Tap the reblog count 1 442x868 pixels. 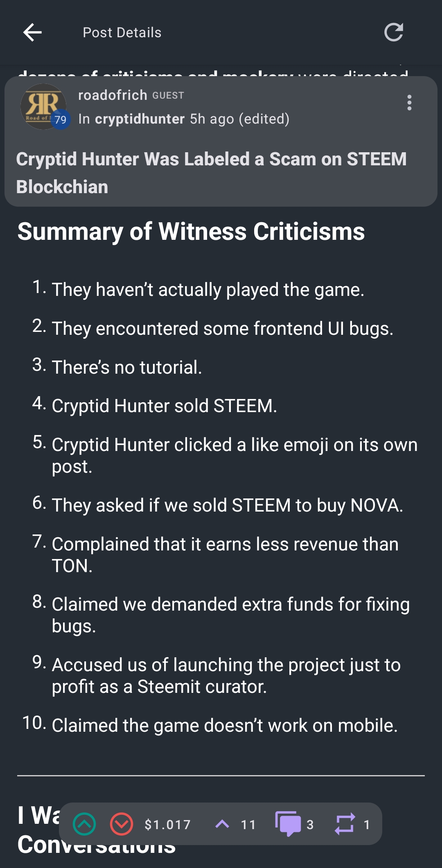point(367,825)
